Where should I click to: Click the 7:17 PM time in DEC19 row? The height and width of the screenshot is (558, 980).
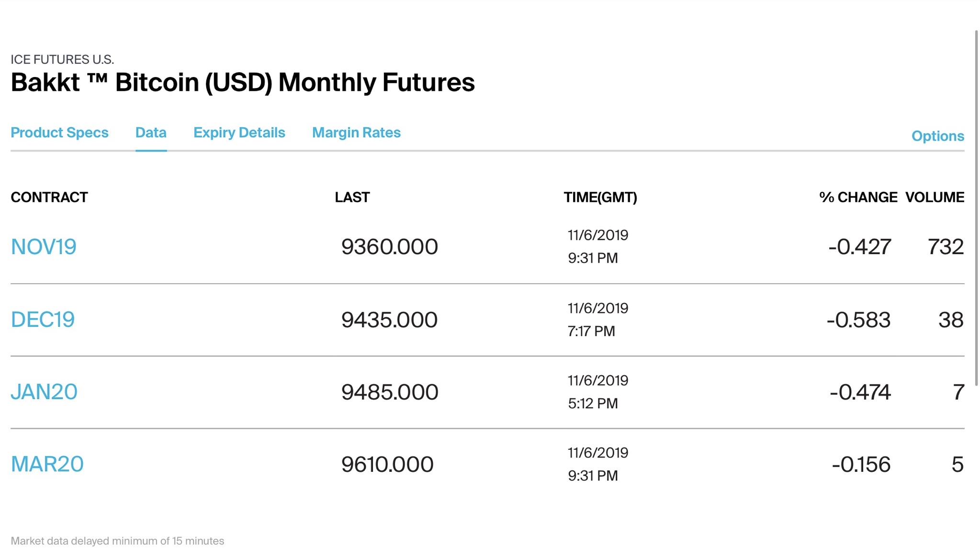[591, 331]
